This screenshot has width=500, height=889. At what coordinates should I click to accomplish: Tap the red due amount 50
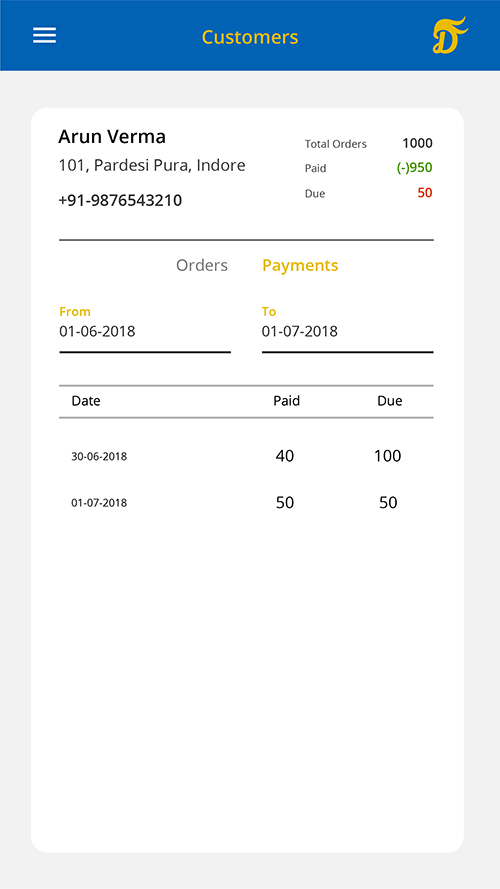click(x=425, y=193)
